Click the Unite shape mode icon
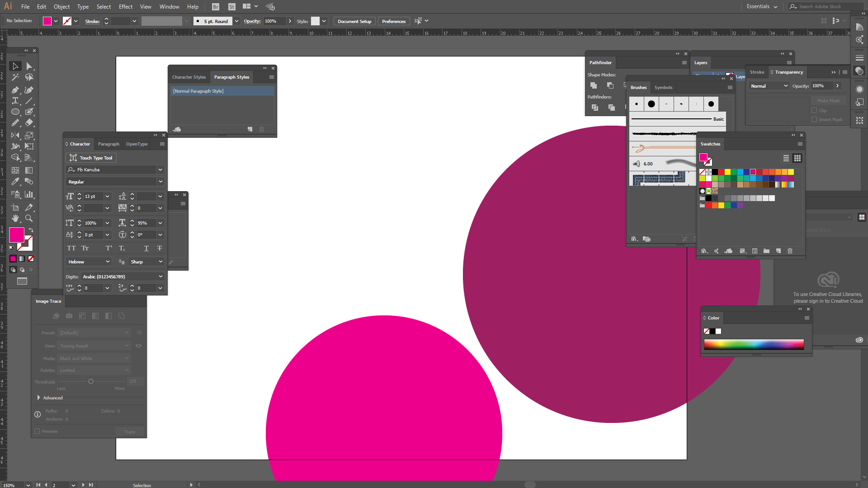This screenshot has height=488, width=868. [594, 85]
